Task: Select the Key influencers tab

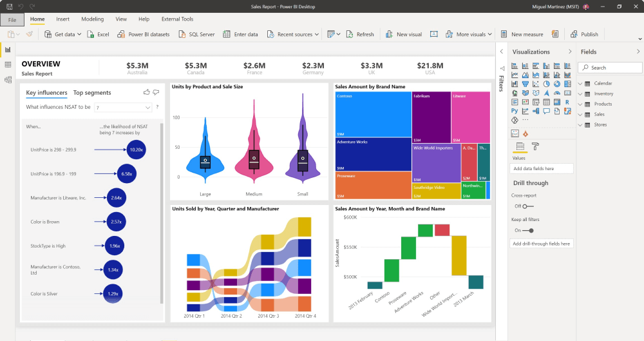Action: click(x=46, y=93)
